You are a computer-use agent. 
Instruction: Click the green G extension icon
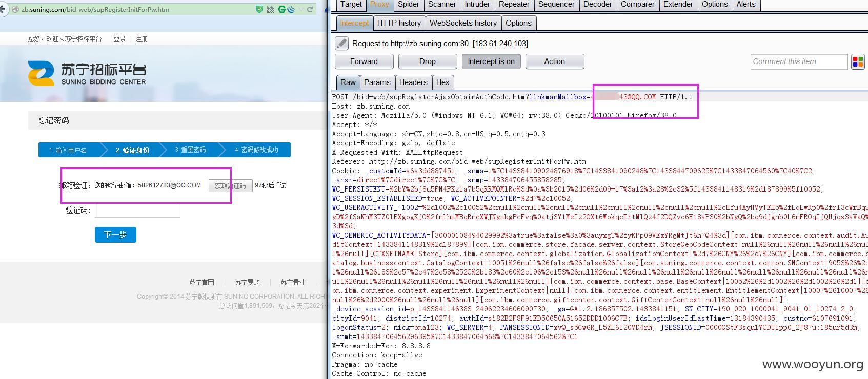point(281,9)
